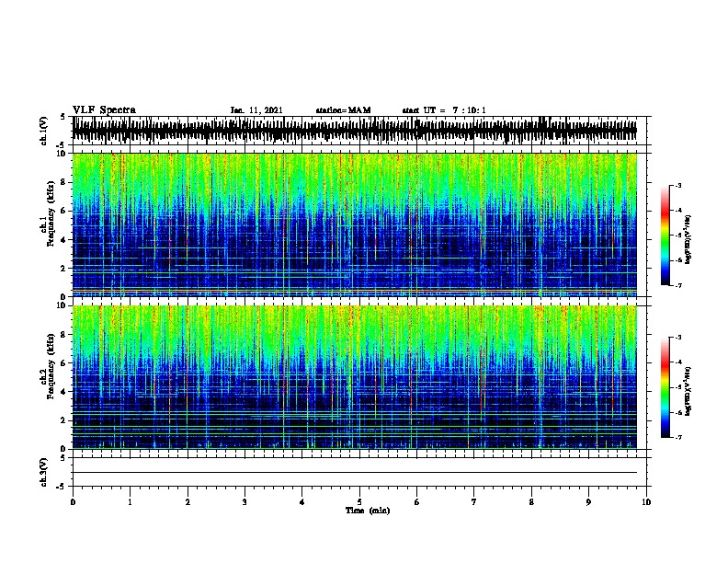
Task: Click the "-7" label on ch.1 color bar
Action: click(677, 285)
